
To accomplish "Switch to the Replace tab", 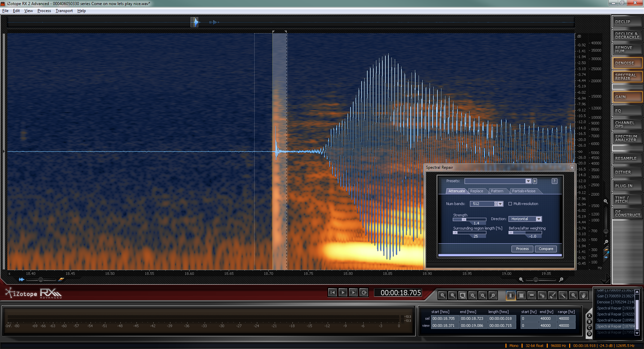I will tap(477, 191).
